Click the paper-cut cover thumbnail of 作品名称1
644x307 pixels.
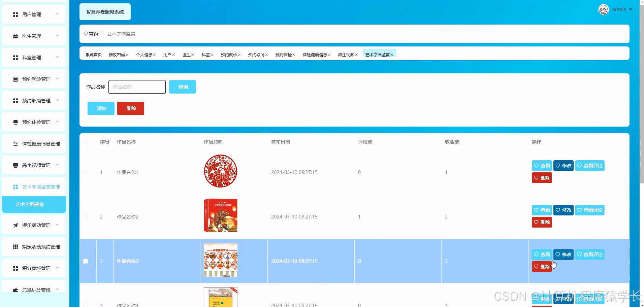[x=221, y=171]
